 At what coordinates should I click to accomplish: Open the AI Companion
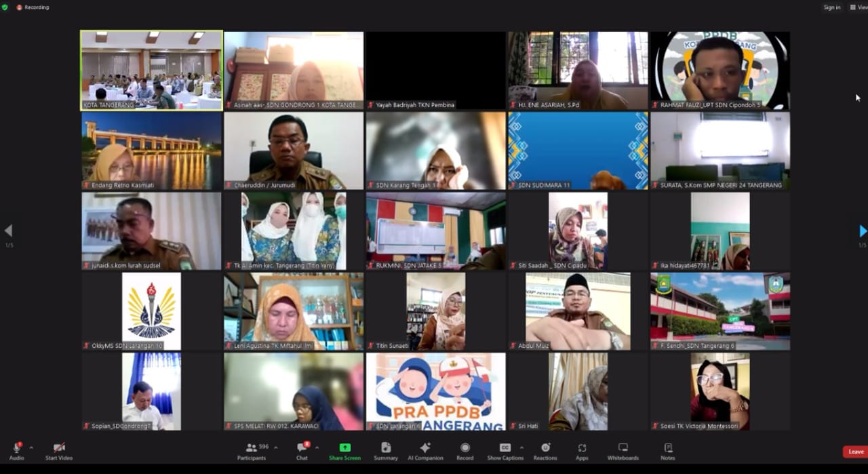tap(425, 450)
